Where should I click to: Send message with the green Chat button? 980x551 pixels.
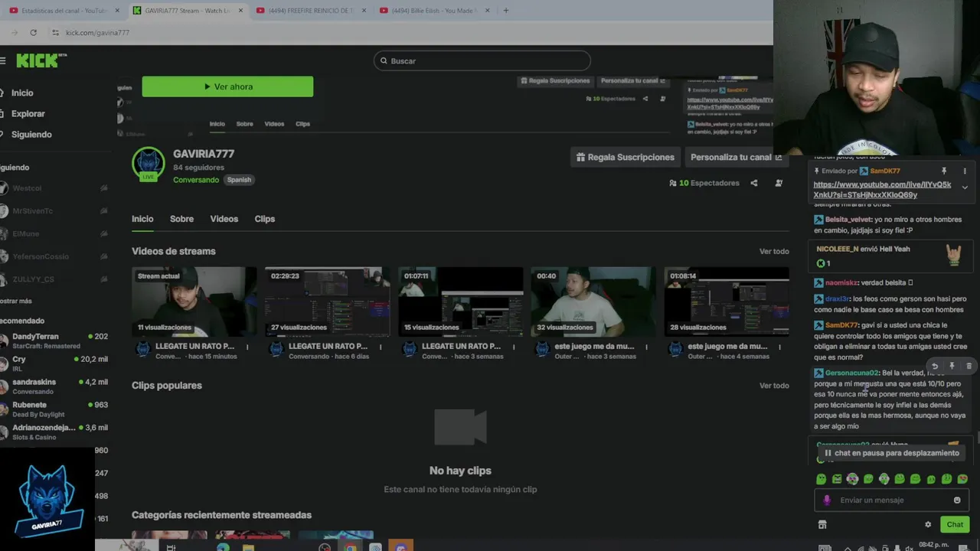pyautogui.click(x=955, y=524)
